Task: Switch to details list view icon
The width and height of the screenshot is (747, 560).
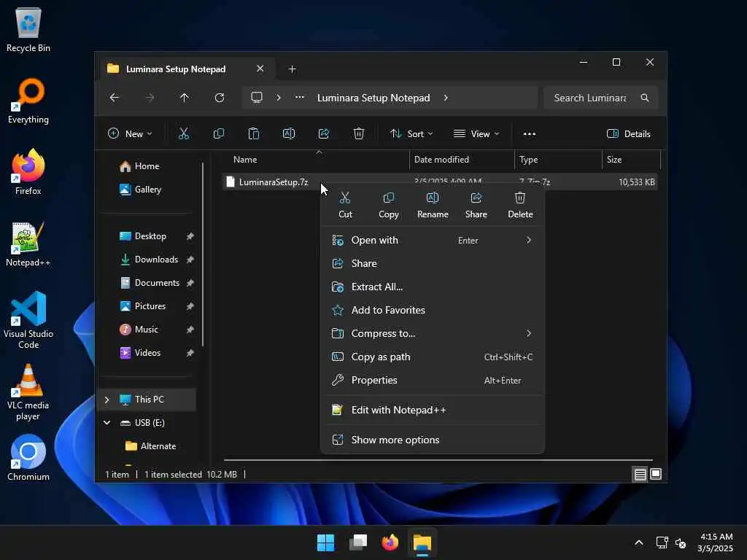Action: tap(640, 474)
